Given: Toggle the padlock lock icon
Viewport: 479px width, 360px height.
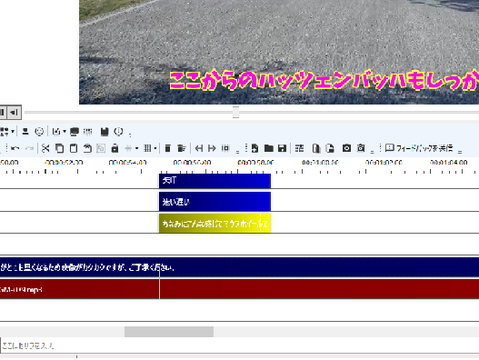Looking at the screenshot, I should [115, 148].
